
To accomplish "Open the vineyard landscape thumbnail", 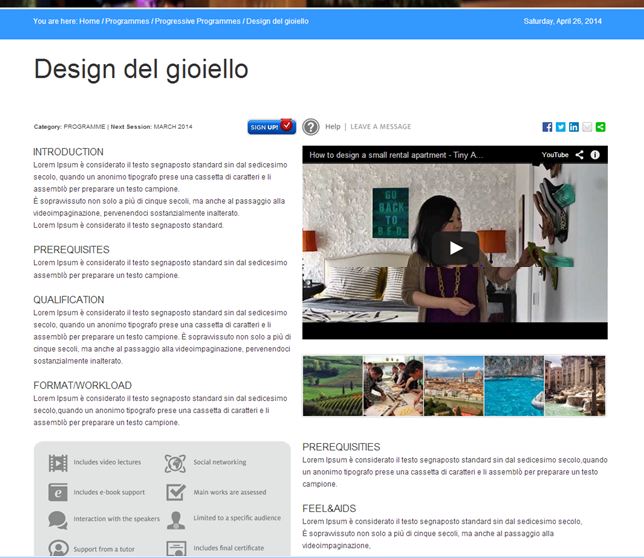I will coord(333,386).
